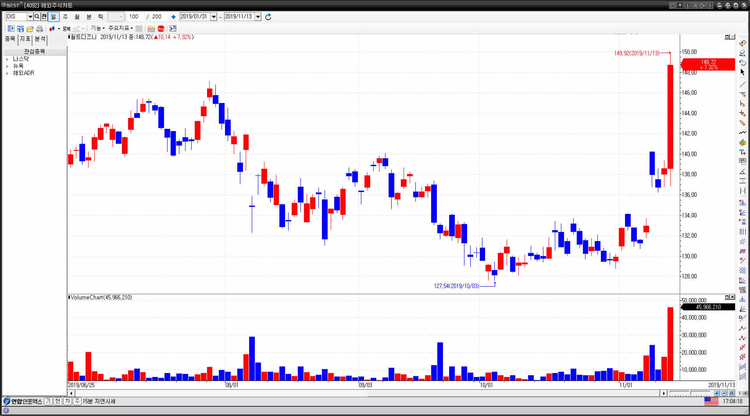Select the pencil drawing tool
This screenshot has height=416, width=750.
pyautogui.click(x=742, y=123)
